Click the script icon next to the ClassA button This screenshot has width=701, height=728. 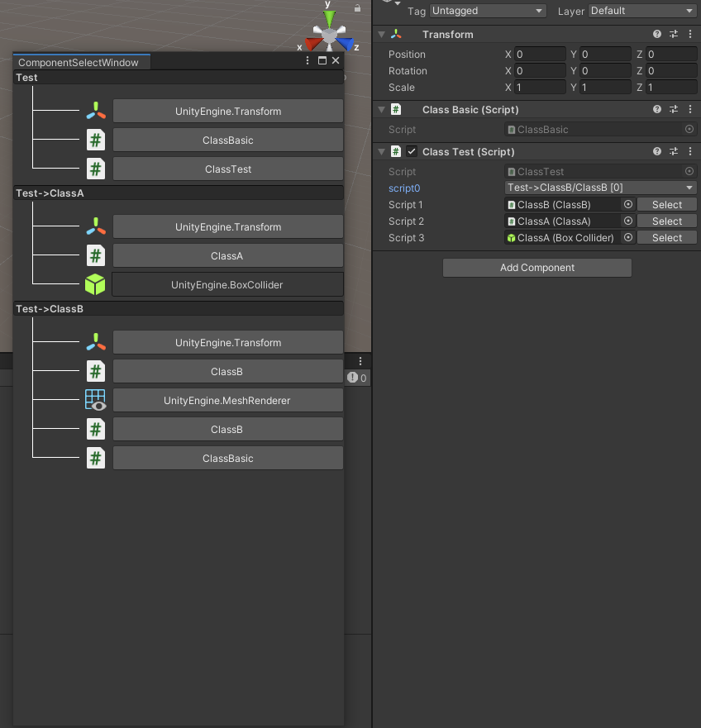(x=96, y=255)
